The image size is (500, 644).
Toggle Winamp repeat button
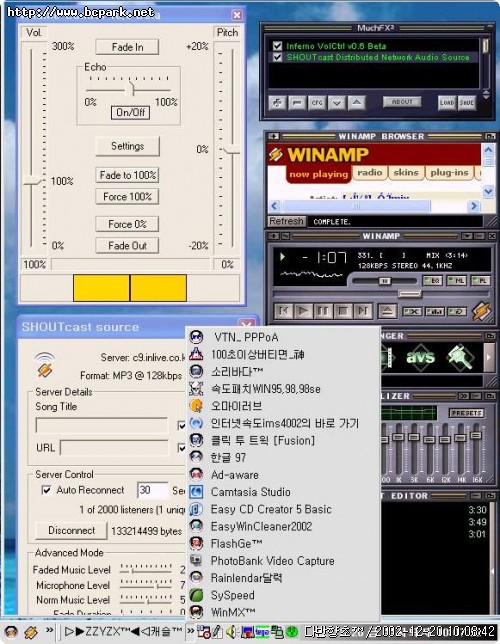(457, 312)
